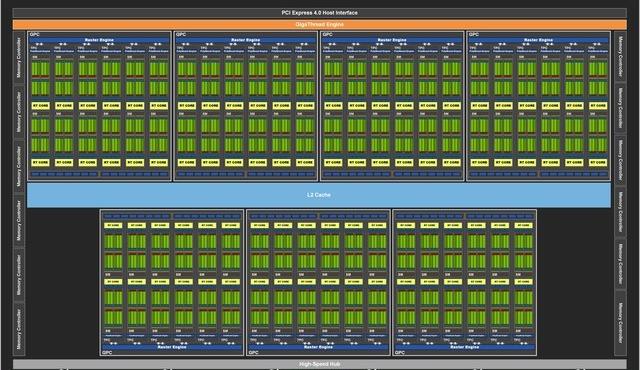640x370 pixels.
Task: Click Raster Engine in third top-row GPC
Action: pyautogui.click(x=392, y=40)
